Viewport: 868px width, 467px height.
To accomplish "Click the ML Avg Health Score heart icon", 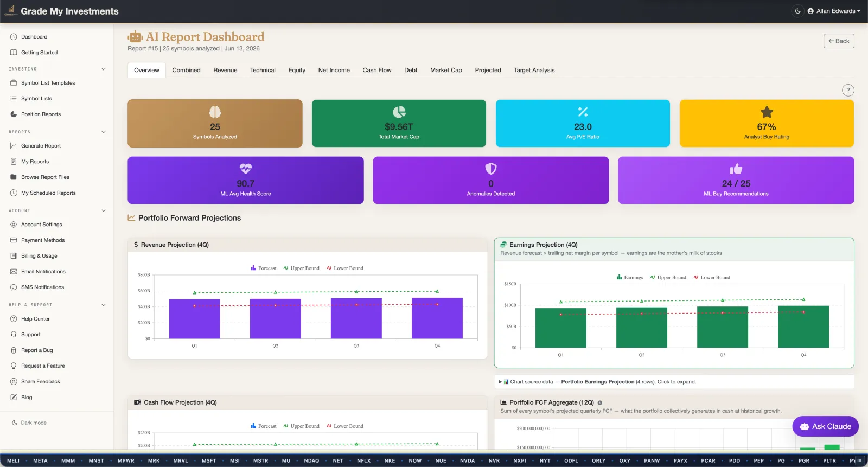I will coord(245,169).
